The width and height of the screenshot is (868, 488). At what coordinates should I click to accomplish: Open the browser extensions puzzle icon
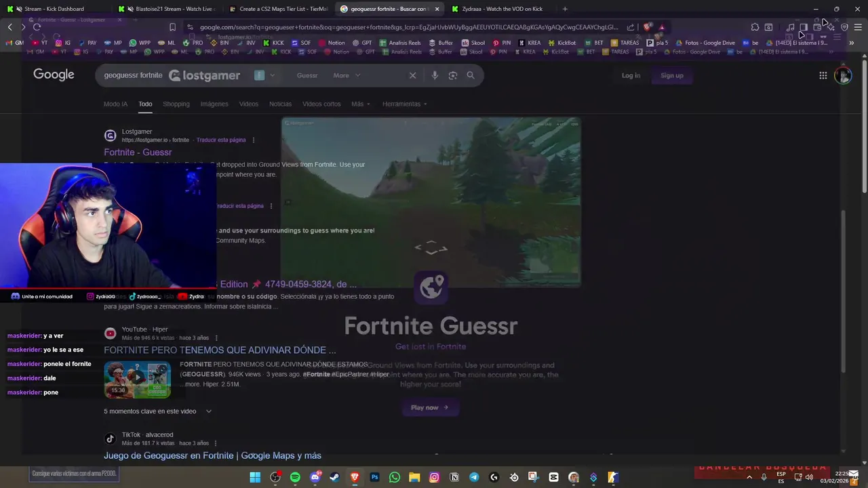tap(755, 27)
